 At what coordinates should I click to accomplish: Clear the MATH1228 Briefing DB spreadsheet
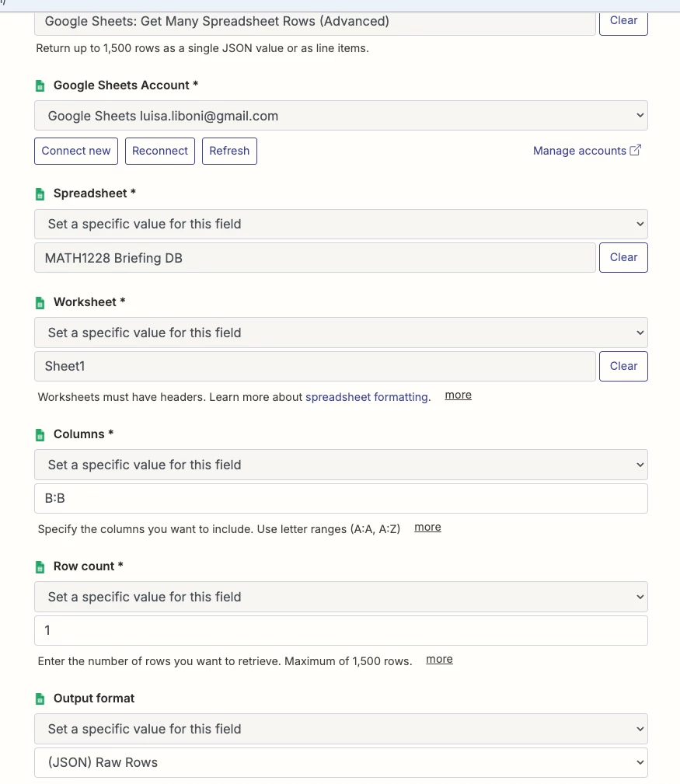623,257
